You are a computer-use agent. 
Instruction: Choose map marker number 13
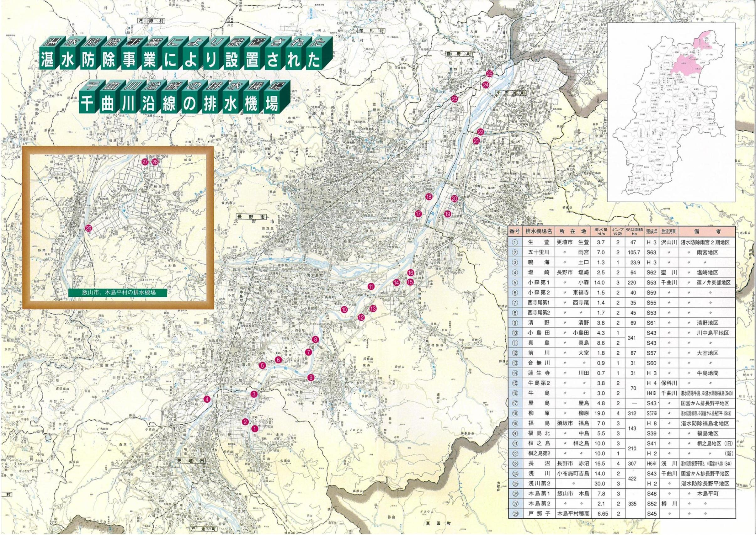click(x=373, y=309)
